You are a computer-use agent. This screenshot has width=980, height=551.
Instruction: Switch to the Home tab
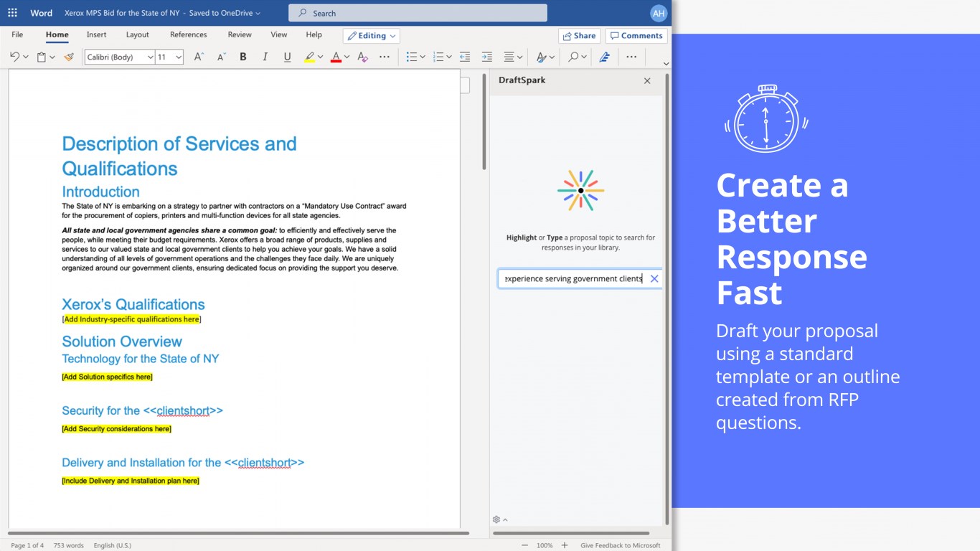[x=57, y=34]
